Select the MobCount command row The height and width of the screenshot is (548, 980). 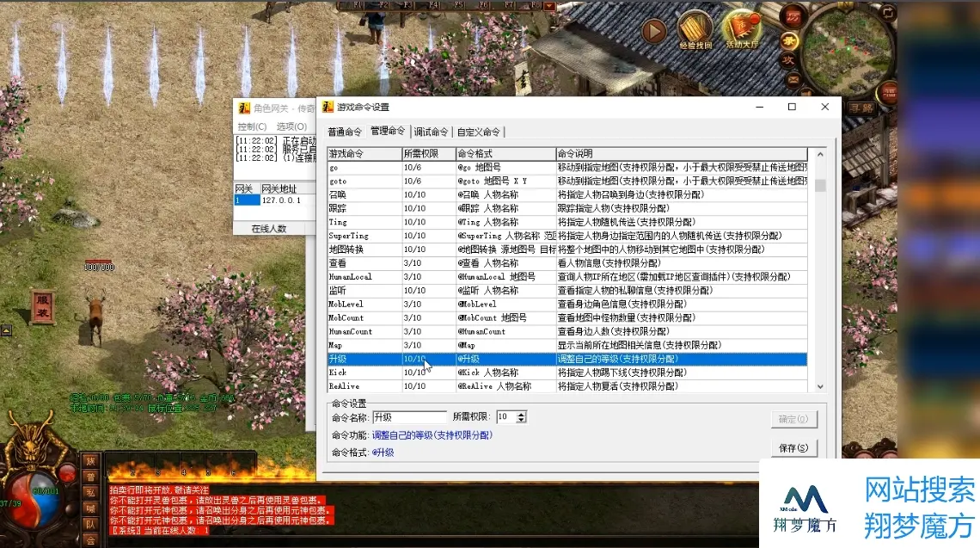point(567,317)
